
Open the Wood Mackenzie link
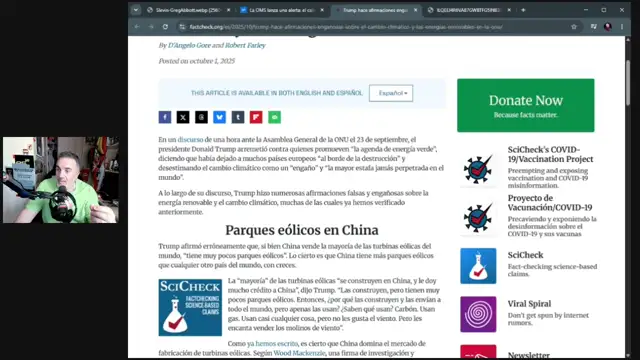tap(300, 353)
